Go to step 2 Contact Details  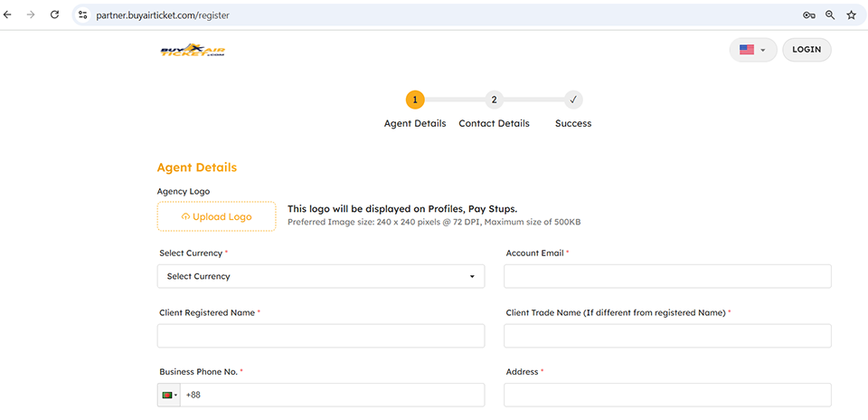(x=494, y=100)
